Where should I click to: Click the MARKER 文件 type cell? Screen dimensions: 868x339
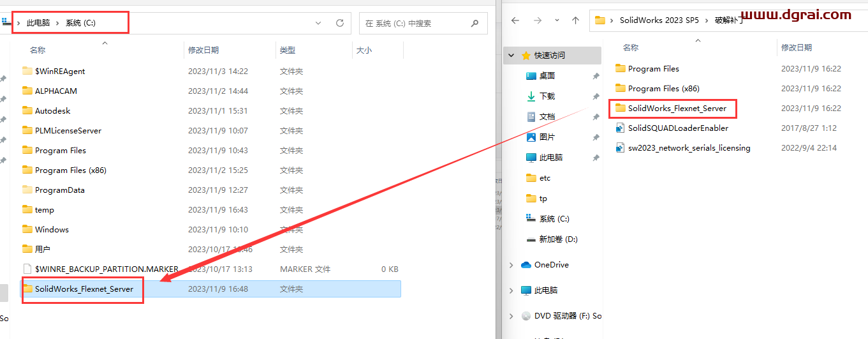click(x=305, y=269)
